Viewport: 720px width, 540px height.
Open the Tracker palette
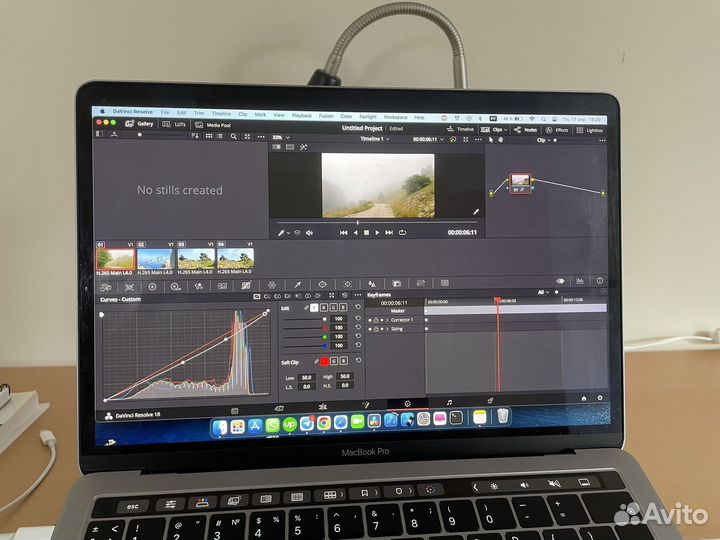pyautogui.click(x=348, y=284)
